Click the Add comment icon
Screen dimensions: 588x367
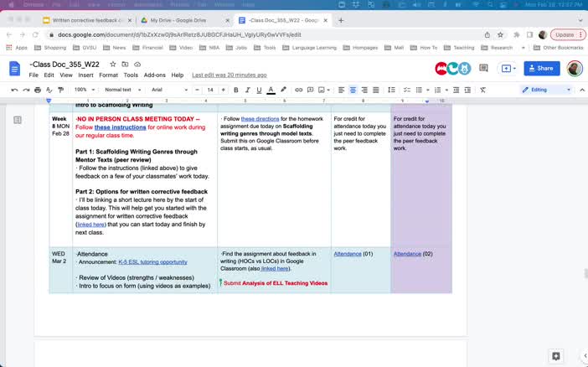click(310, 90)
